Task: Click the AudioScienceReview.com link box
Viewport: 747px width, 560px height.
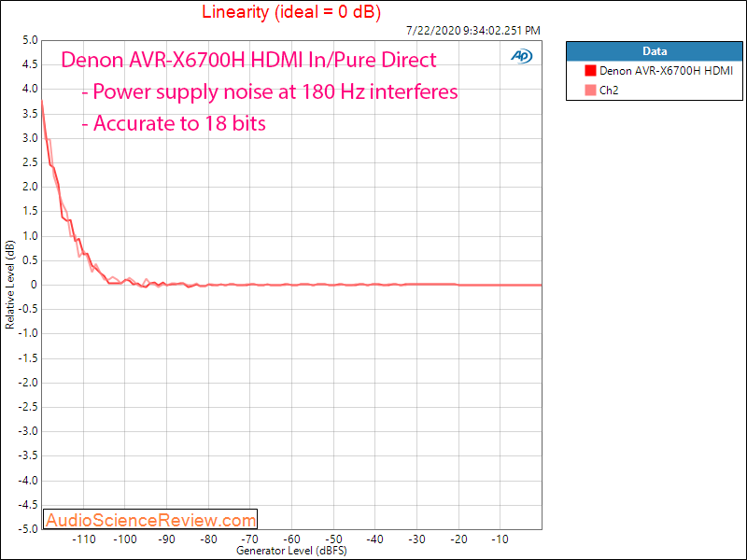Action: (150, 520)
